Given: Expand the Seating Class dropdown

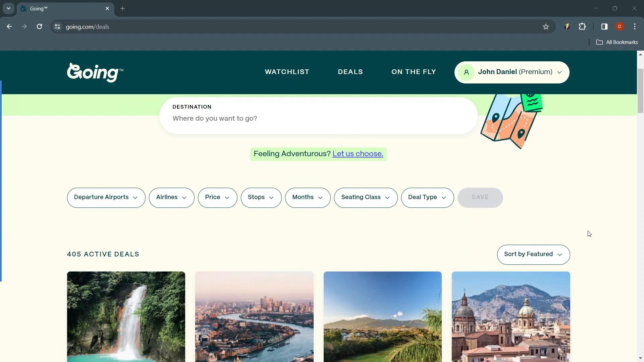Looking at the screenshot, I should 366,197.
